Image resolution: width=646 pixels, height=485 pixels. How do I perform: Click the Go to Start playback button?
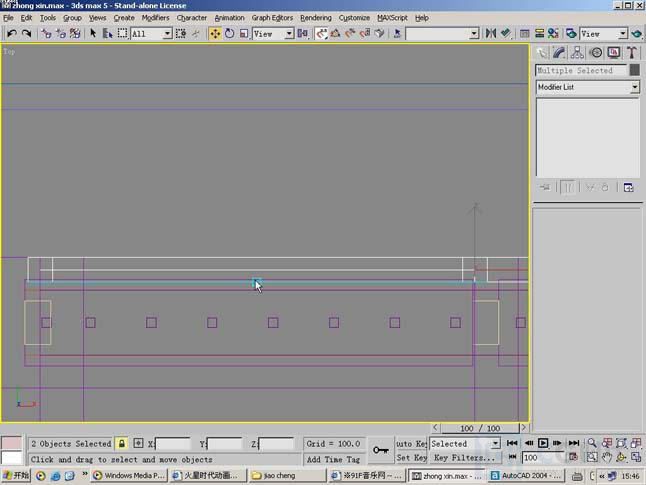pyautogui.click(x=512, y=443)
